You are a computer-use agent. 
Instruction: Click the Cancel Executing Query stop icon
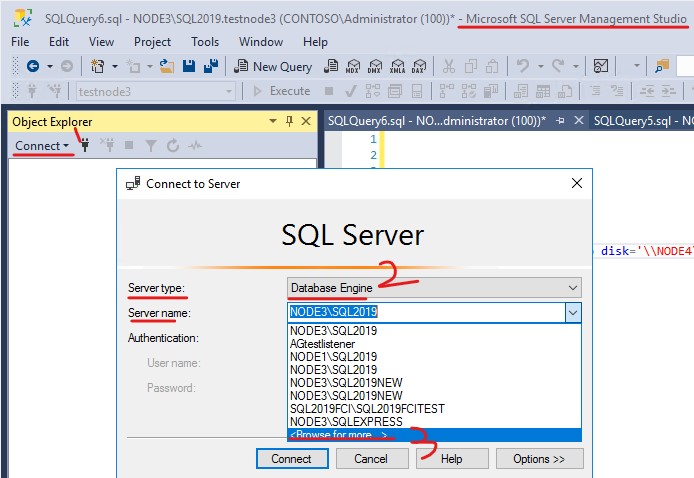[x=329, y=91]
